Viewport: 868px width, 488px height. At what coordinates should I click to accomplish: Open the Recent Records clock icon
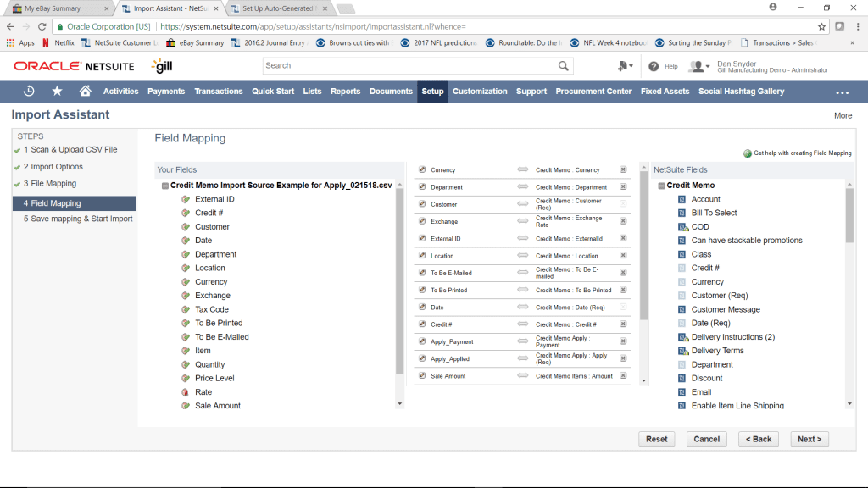(x=29, y=91)
